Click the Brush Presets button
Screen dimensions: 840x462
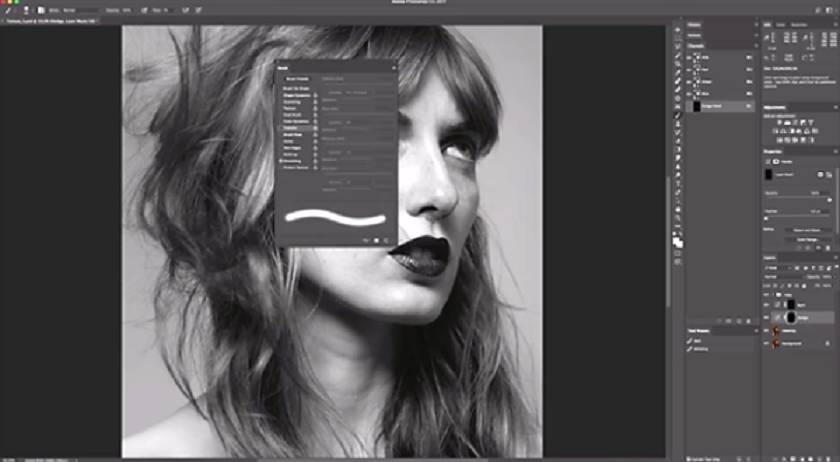coord(297,79)
